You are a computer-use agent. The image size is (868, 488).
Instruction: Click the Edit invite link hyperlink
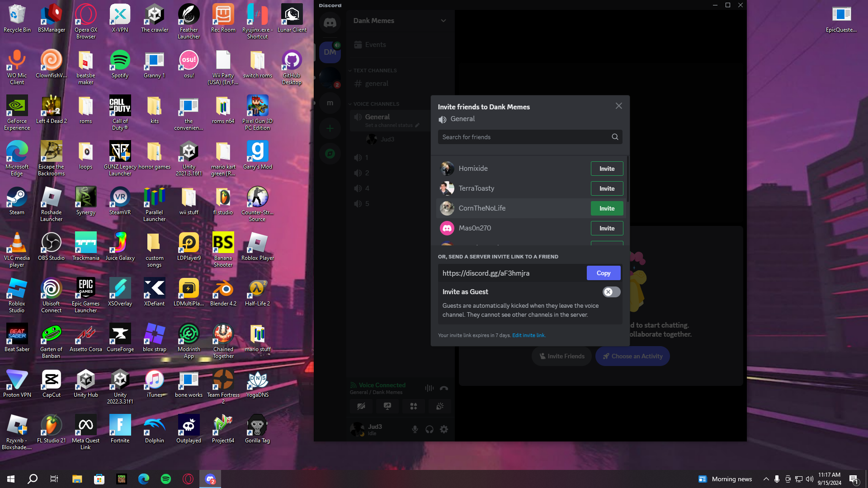click(528, 335)
